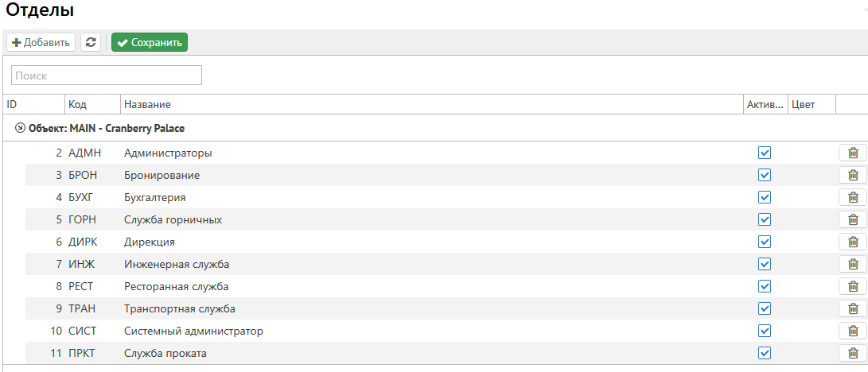Click the Добавить button
Viewport: 868px width, 372px height.
pos(41,42)
